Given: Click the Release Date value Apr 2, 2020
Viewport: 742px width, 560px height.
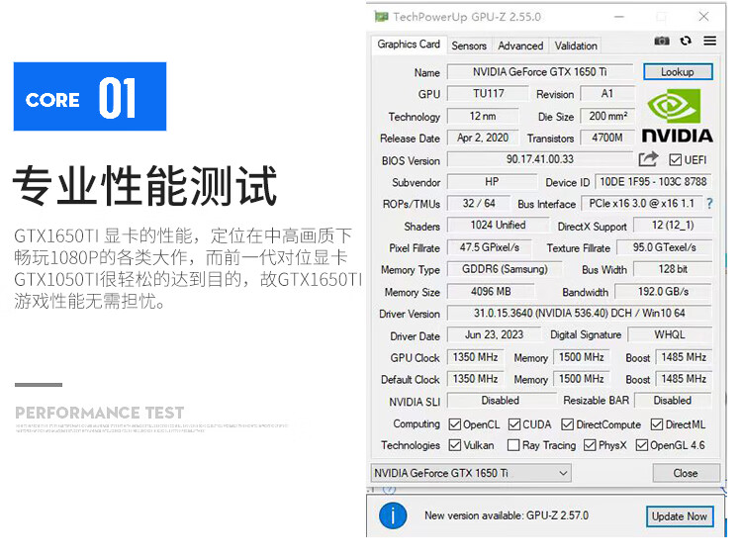Looking at the screenshot, I should point(483,138).
